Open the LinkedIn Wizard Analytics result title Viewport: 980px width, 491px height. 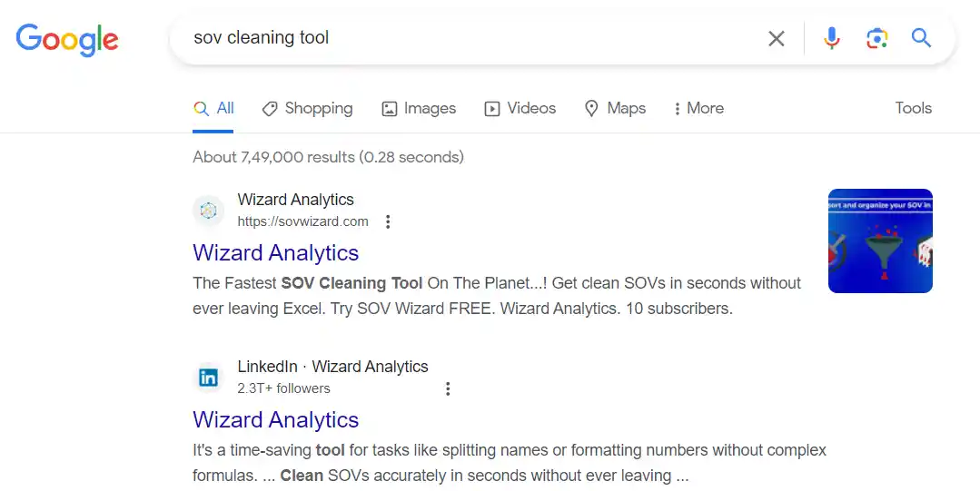tap(276, 419)
